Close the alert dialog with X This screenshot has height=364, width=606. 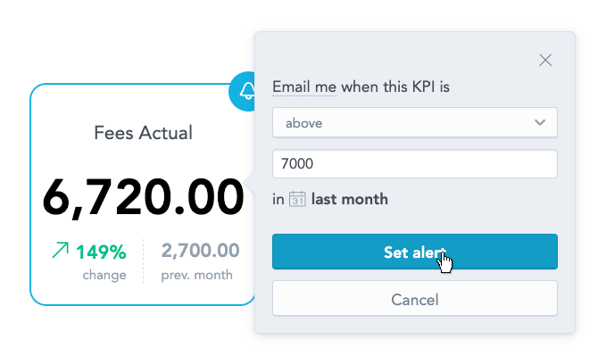point(545,60)
